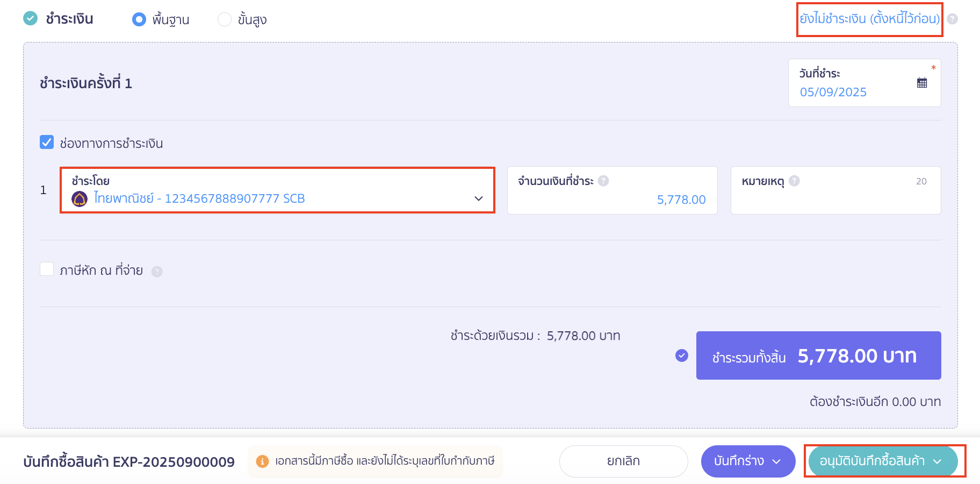Click the help icon next to ภาษีหัก ณ ที่จ่าย
The width and height of the screenshot is (980, 484).
click(x=156, y=271)
